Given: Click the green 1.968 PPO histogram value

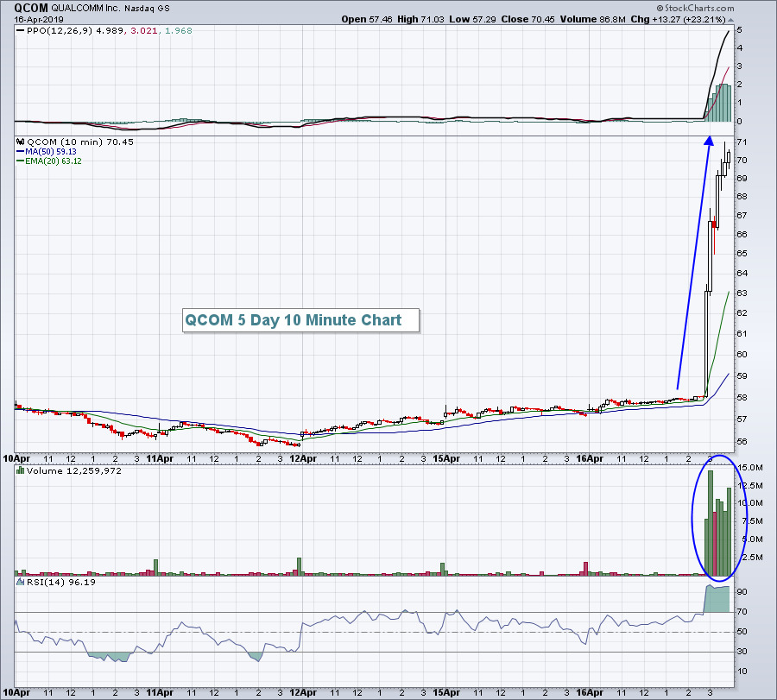Looking at the screenshot, I should click(179, 30).
